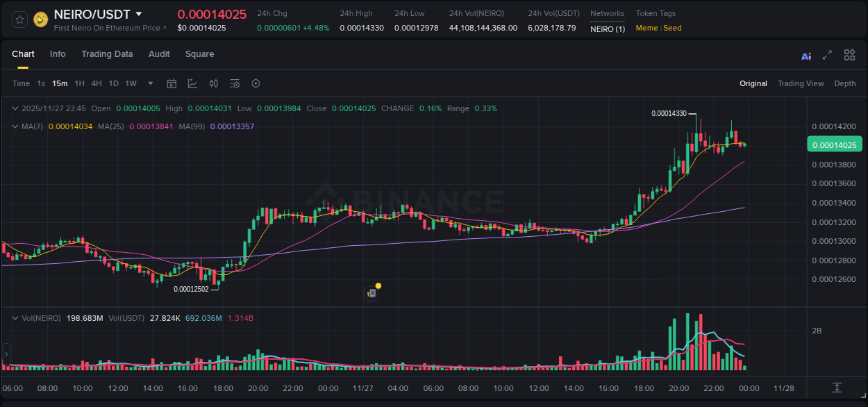Click the current price label 0.00014025

tap(833, 144)
